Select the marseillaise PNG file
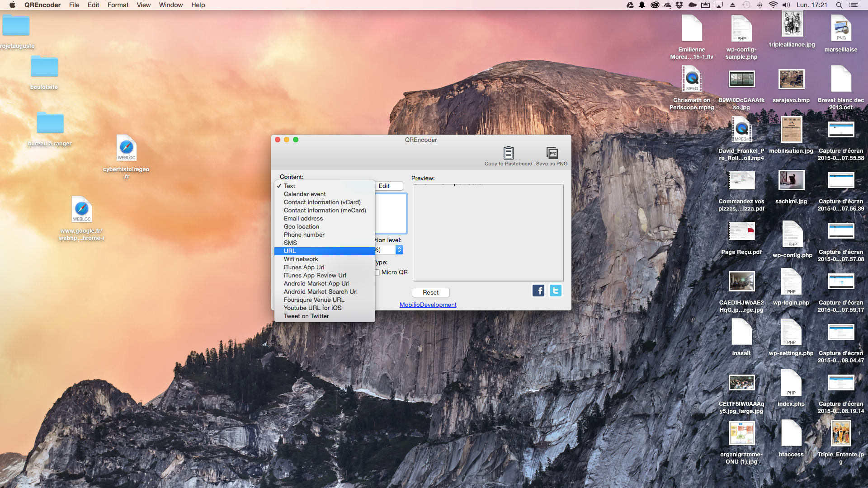This screenshot has height=488, width=868. [x=841, y=28]
